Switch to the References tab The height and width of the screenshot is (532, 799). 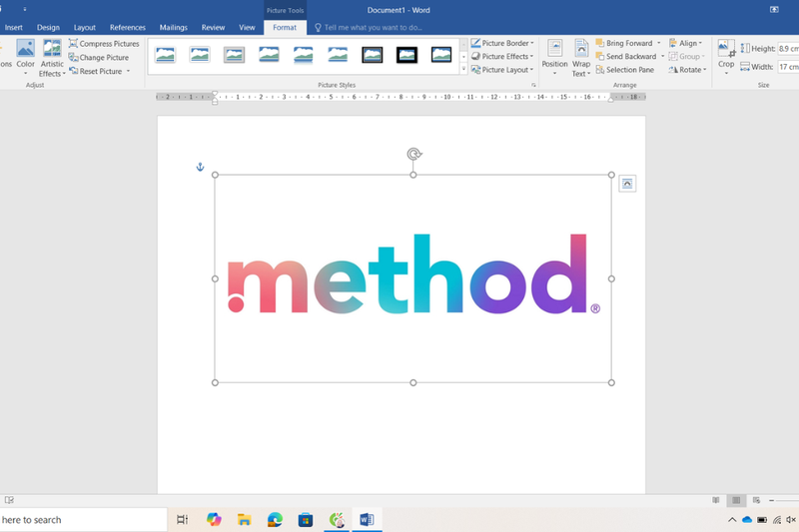(128, 28)
